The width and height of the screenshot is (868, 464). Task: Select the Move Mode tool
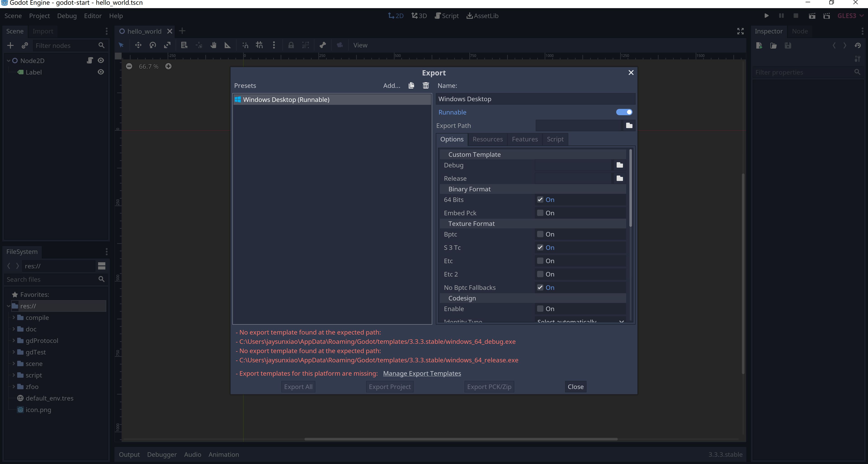click(138, 45)
